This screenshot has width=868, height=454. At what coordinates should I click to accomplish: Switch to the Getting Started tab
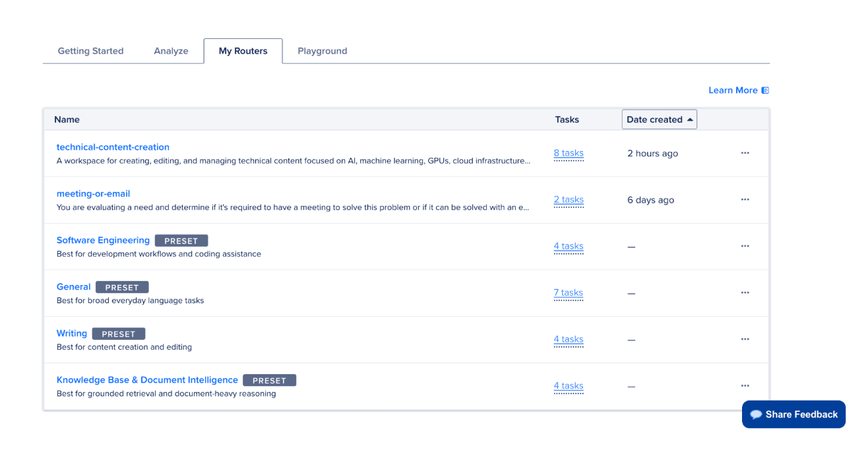90,51
